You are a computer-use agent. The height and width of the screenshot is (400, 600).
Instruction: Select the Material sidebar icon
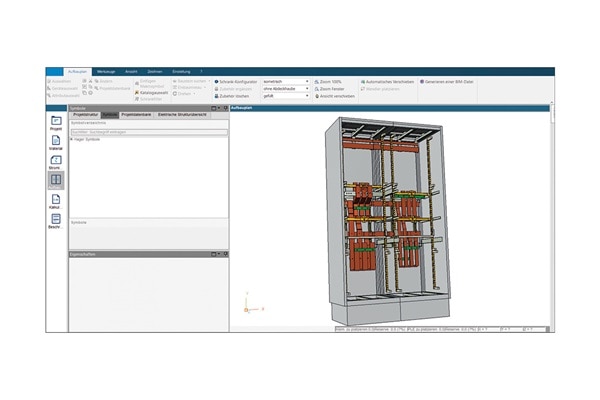(x=56, y=142)
